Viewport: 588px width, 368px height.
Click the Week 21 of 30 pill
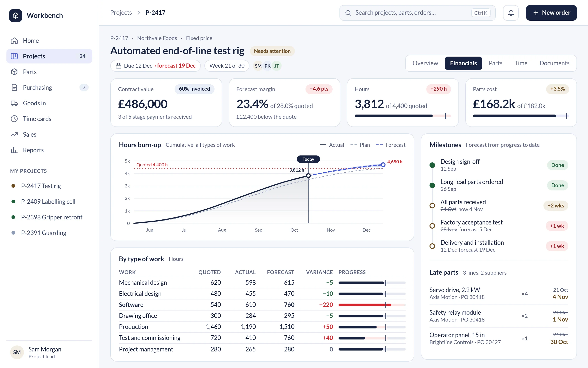click(227, 66)
